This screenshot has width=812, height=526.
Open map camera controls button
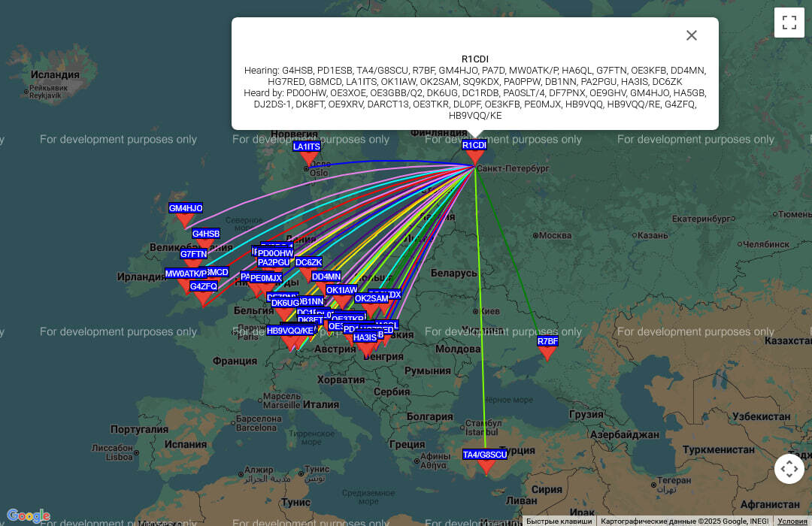coord(789,469)
